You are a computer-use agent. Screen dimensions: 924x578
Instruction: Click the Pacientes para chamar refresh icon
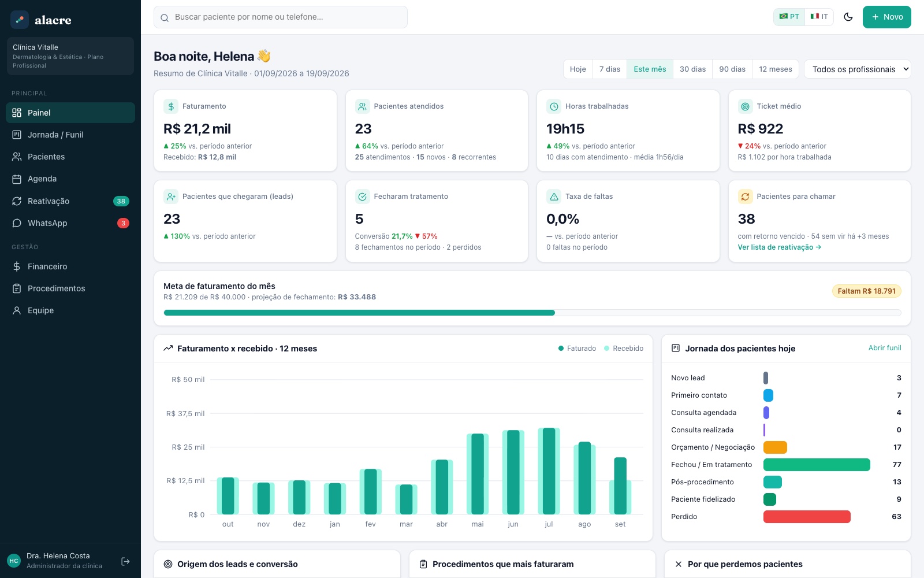pyautogui.click(x=746, y=197)
